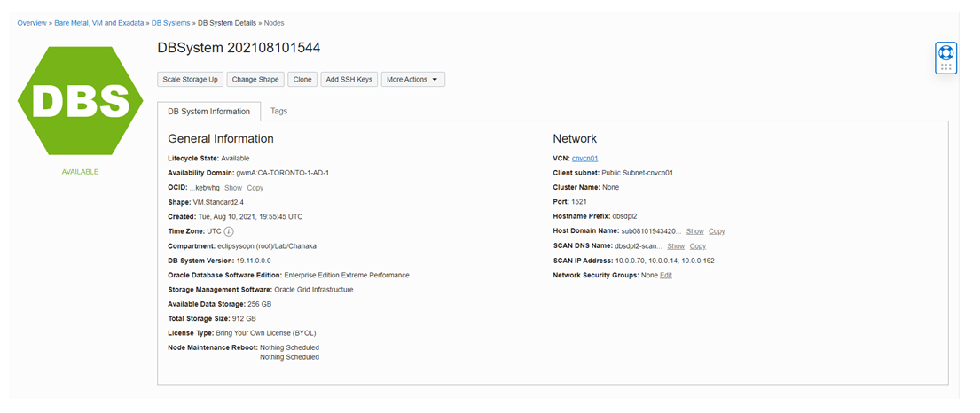Click the Time Zone info icon
Image resolution: width=980 pixels, height=413 pixels.
pyautogui.click(x=229, y=231)
